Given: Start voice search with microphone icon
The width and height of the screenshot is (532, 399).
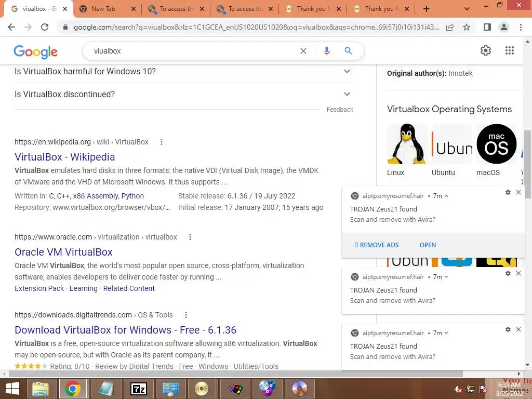Looking at the screenshot, I should point(326,51).
